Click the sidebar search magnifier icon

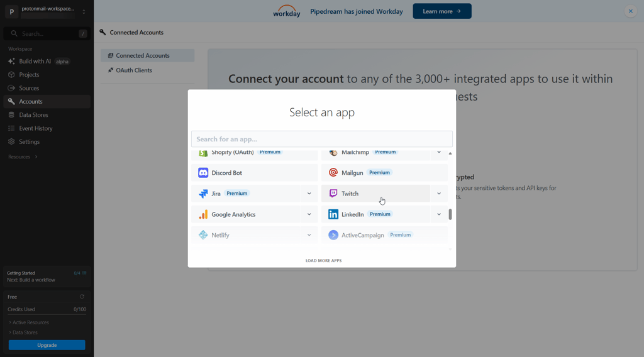pyautogui.click(x=14, y=34)
